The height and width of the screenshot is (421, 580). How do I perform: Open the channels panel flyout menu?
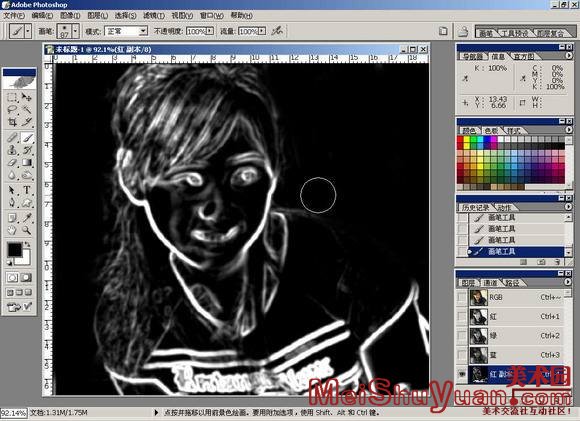(569, 282)
